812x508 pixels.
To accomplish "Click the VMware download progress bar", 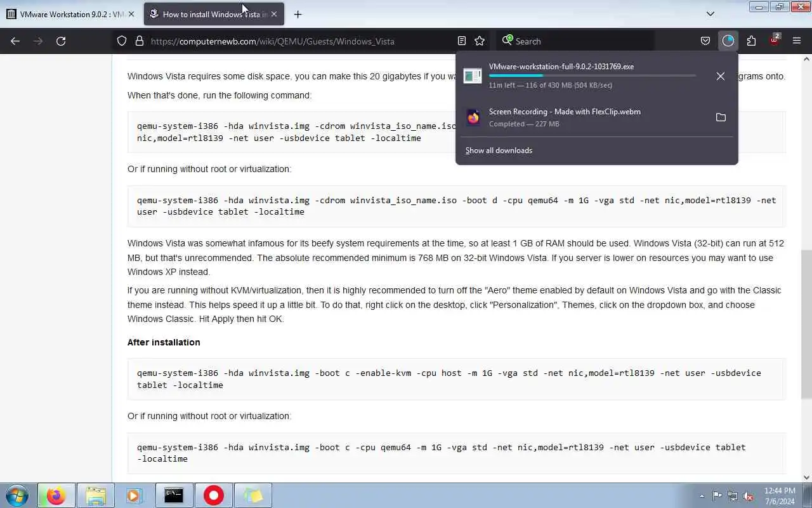I will click(x=592, y=76).
